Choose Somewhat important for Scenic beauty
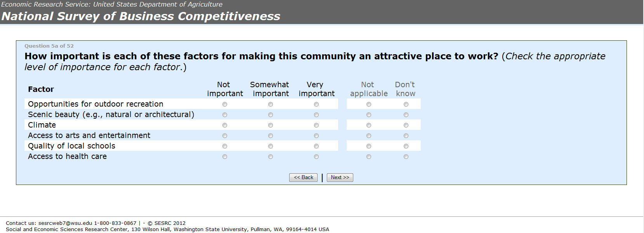644x233 pixels. [x=271, y=115]
